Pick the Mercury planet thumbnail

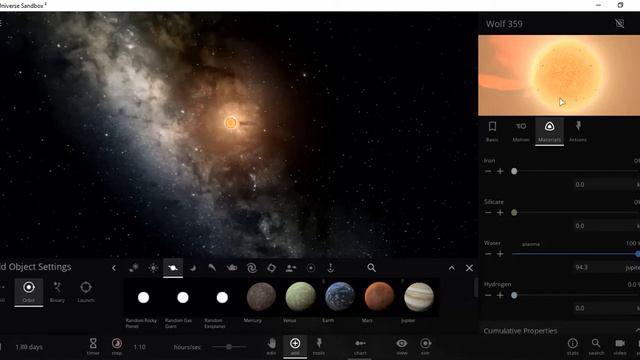[261, 297]
